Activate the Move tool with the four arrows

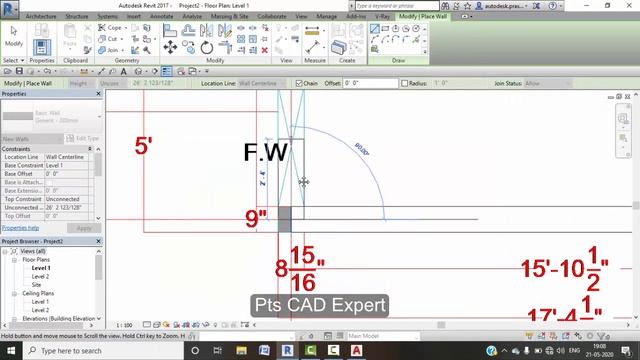point(170,47)
